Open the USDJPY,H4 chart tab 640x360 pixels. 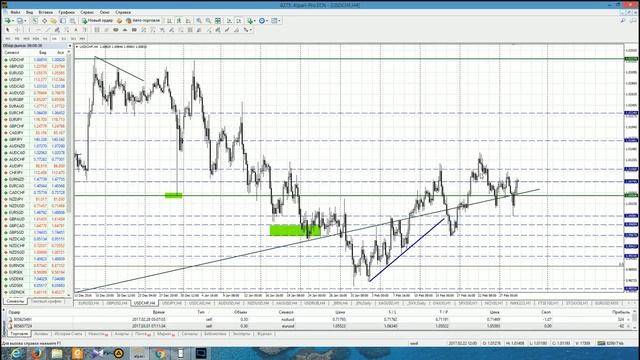click(172, 303)
